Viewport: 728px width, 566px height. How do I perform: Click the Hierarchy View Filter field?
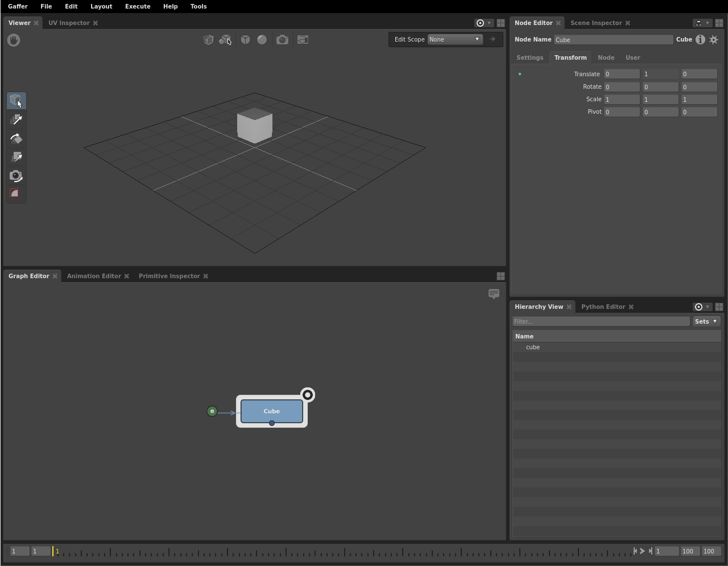click(601, 321)
